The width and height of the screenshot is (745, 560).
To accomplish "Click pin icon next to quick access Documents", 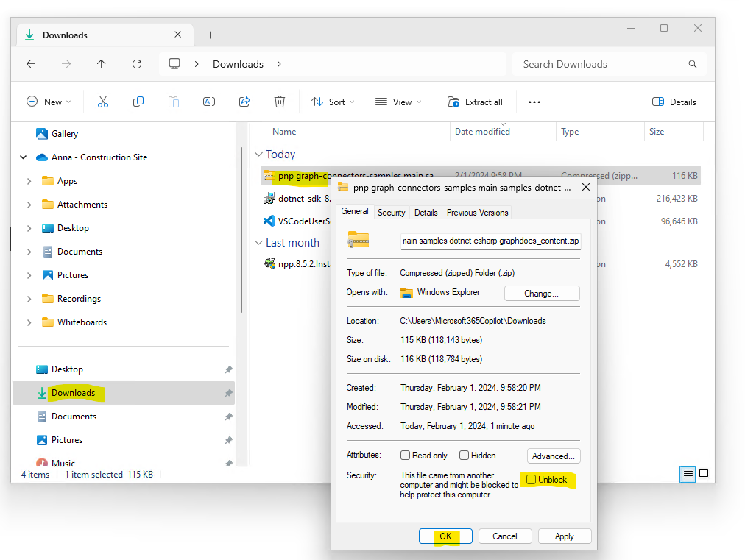I will (x=228, y=416).
